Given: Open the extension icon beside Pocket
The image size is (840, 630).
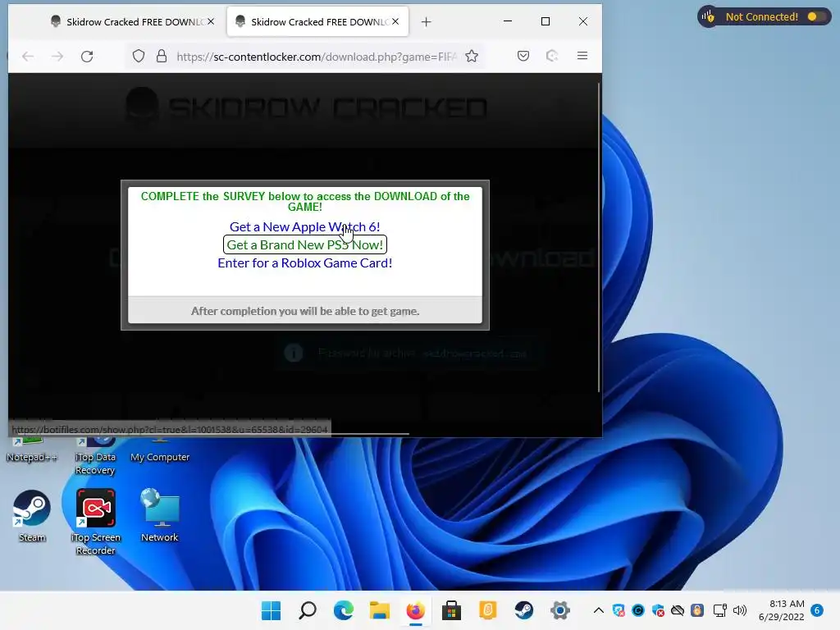Looking at the screenshot, I should point(552,56).
